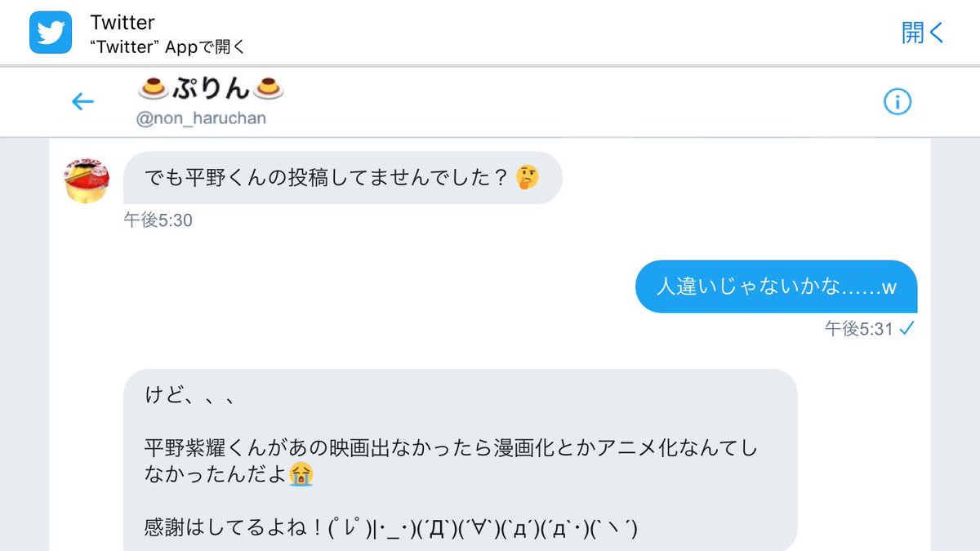Open the conversation info icon
Image resolution: width=980 pixels, height=551 pixels.
tap(897, 101)
